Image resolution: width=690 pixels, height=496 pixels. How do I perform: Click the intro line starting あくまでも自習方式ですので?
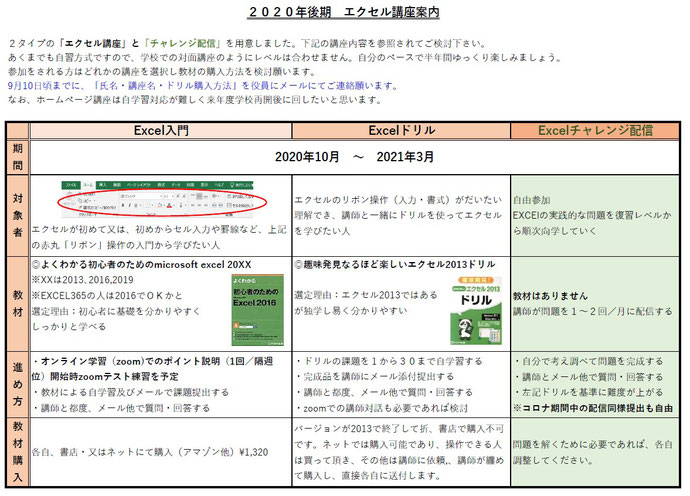click(x=284, y=58)
